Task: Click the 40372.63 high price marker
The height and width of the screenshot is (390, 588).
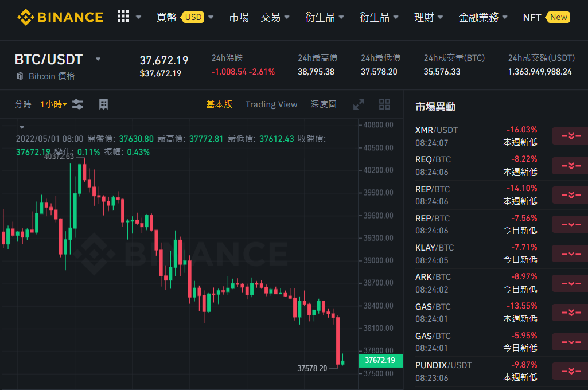Action: pos(59,157)
